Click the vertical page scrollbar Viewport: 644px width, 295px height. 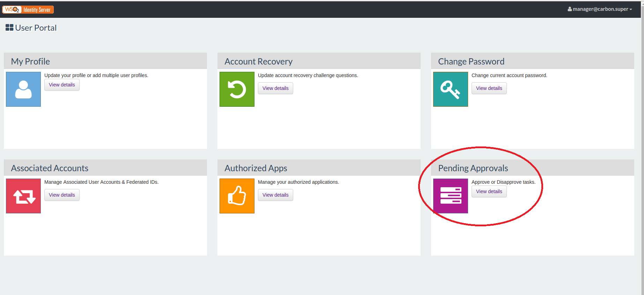(x=643, y=147)
